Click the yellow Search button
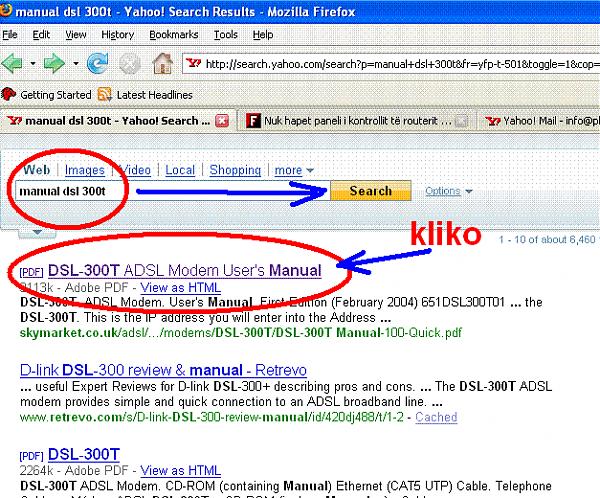600x498 pixels. [x=370, y=191]
